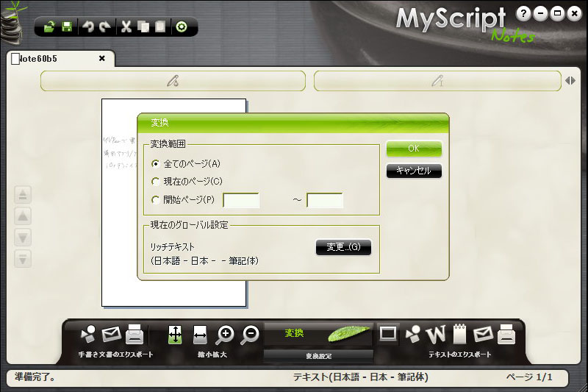Toggle the panel split arrows at right
The width and height of the screenshot is (588, 392).
point(570,81)
